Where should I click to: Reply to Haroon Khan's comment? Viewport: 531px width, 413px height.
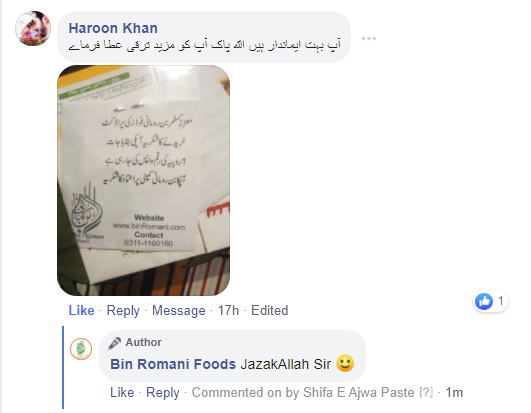coord(123,311)
